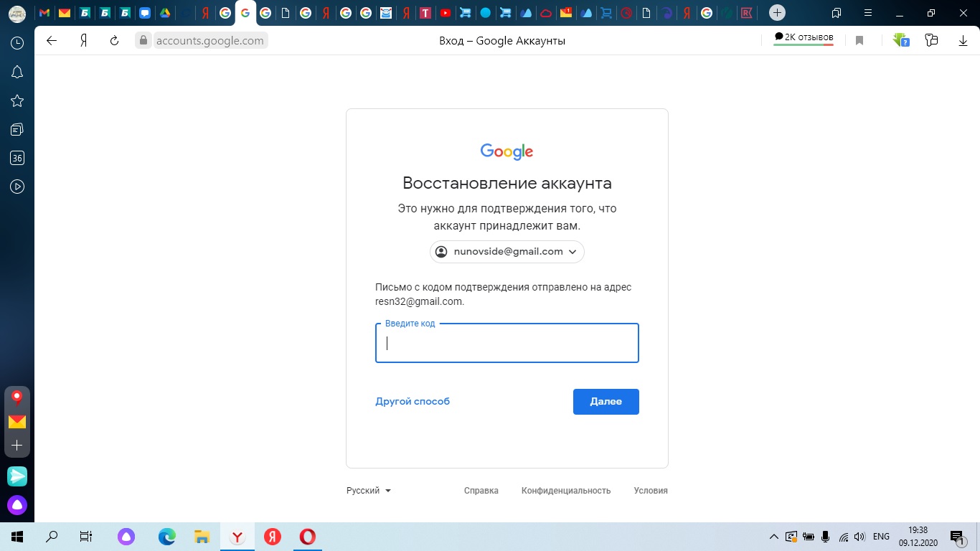Image resolution: width=980 pixels, height=551 pixels.
Task: Go back with the browser back arrow
Action: [x=52, y=41]
